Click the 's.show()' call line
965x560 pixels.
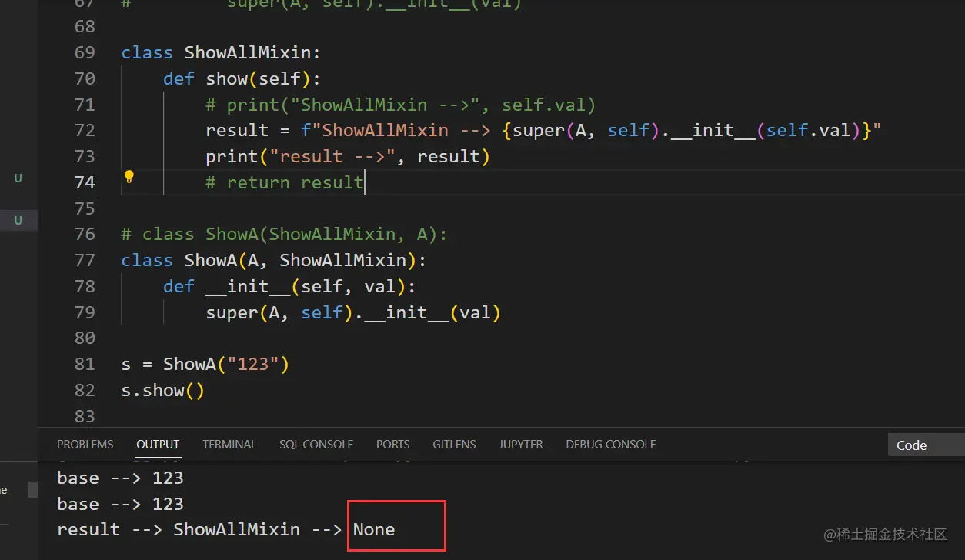coord(163,391)
